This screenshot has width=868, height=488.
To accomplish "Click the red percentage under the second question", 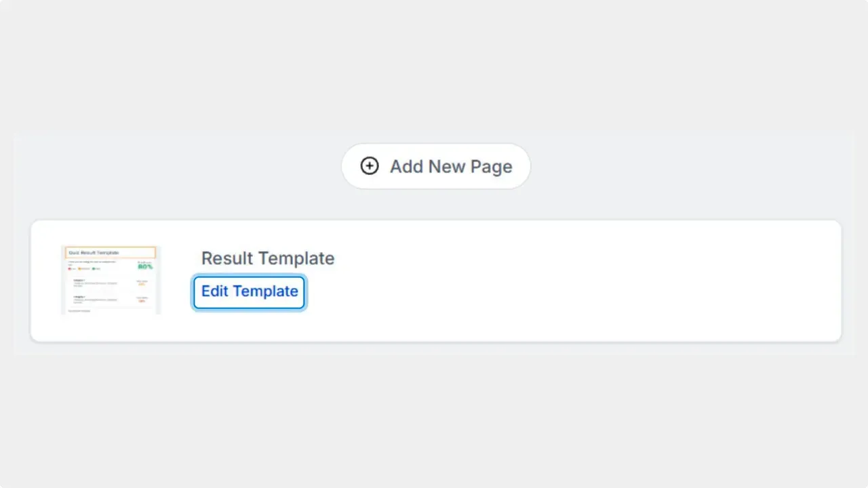I will (141, 301).
